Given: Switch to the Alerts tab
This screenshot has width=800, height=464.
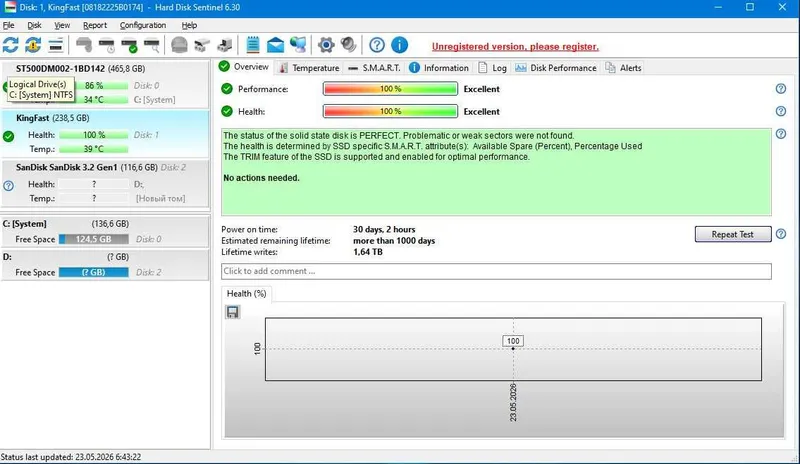Looking at the screenshot, I should tap(623, 68).
